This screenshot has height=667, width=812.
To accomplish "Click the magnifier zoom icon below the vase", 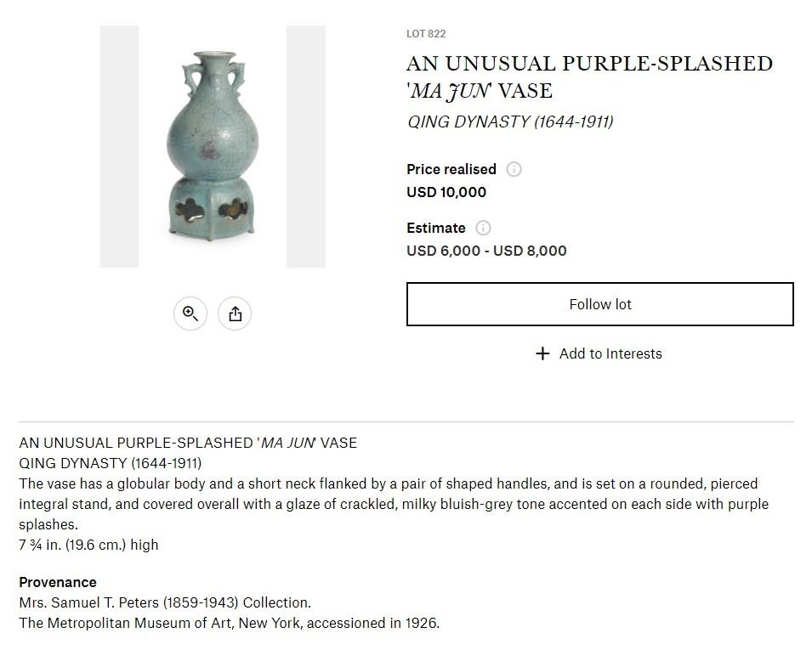I will (190, 314).
